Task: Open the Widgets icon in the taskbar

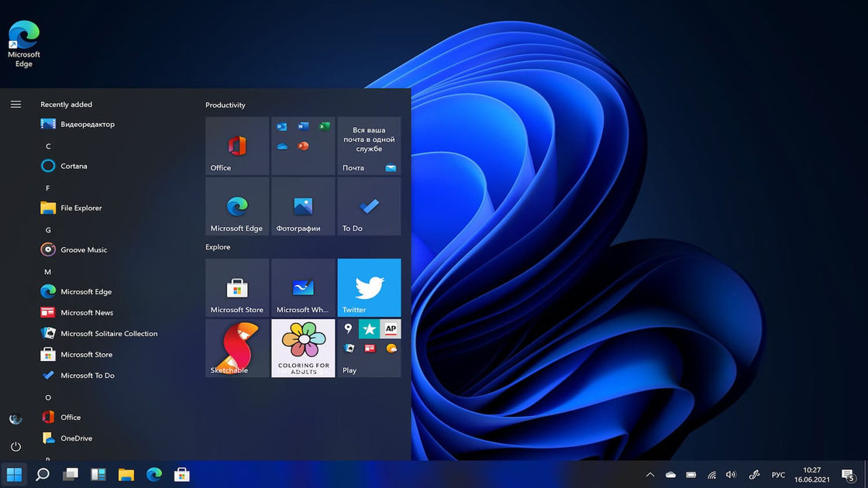Action: click(98, 474)
